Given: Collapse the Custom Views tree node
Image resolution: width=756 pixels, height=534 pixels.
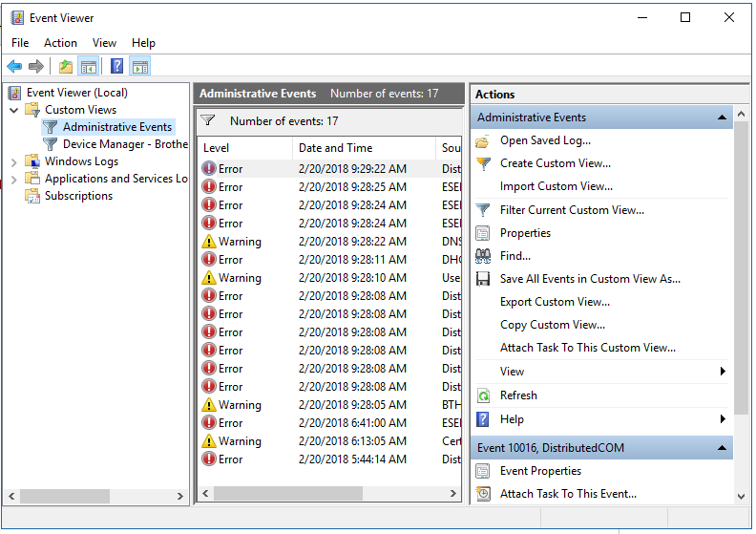Looking at the screenshot, I should 14,110.
